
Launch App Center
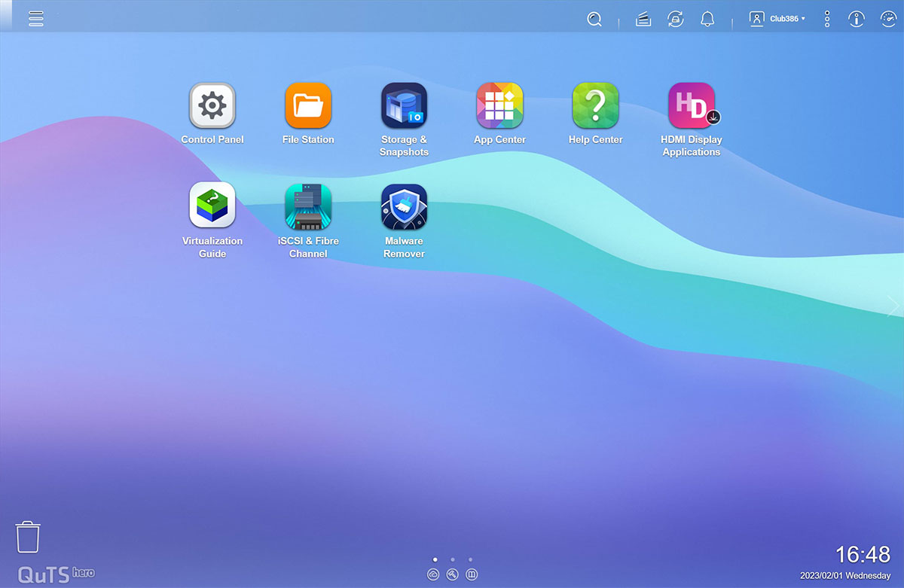(x=499, y=106)
